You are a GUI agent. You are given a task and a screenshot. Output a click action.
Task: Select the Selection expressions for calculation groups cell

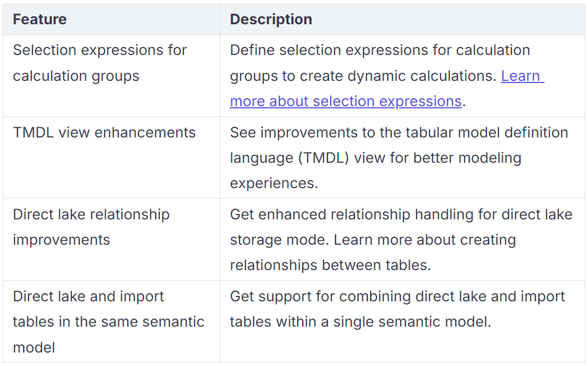tap(100, 63)
